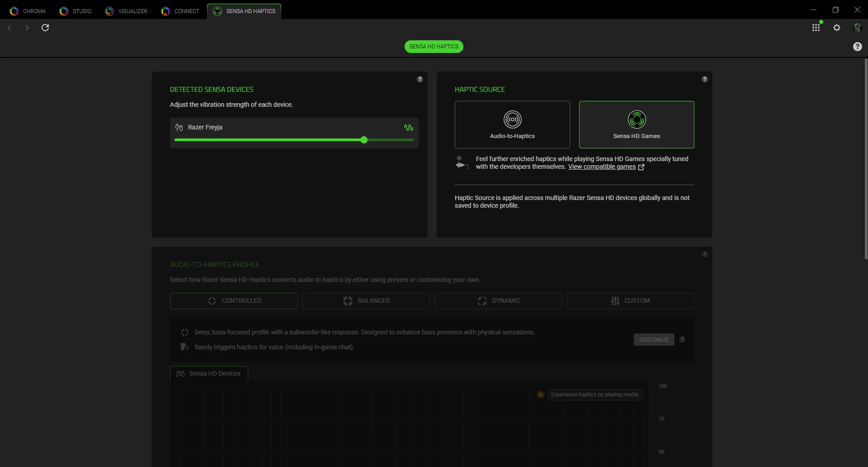868x467 pixels.
Task: Test Razer Freyja vibration waveform icon
Action: click(409, 128)
